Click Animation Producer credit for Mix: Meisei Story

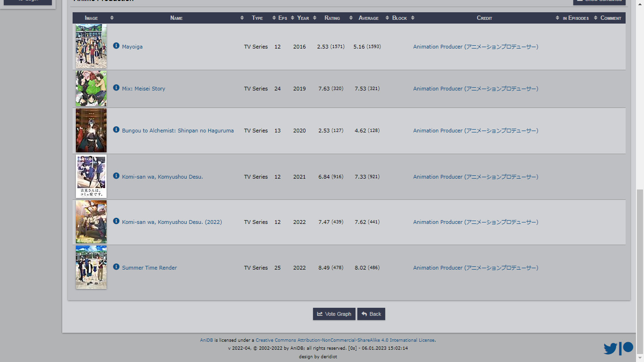click(475, 89)
